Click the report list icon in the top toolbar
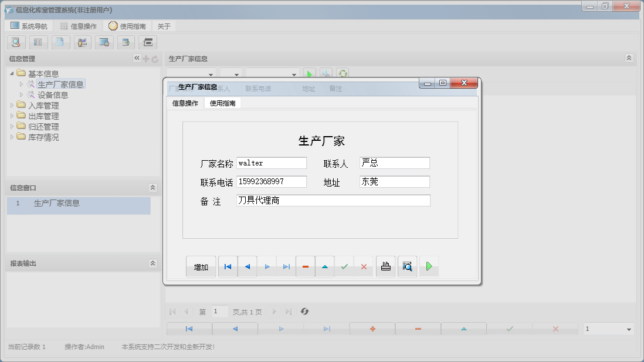The width and height of the screenshot is (644, 362). 38,42
